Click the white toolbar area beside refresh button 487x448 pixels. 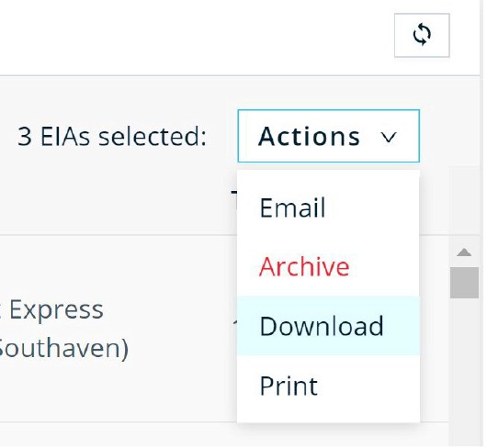coord(196,38)
